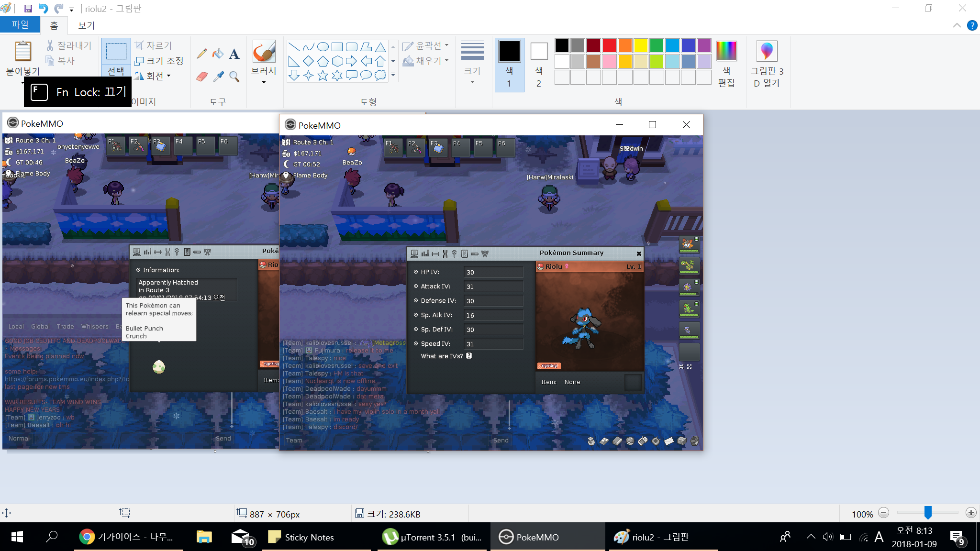Select the Text tool (A icon)
Viewport: 980px width, 551px height.
(234, 54)
